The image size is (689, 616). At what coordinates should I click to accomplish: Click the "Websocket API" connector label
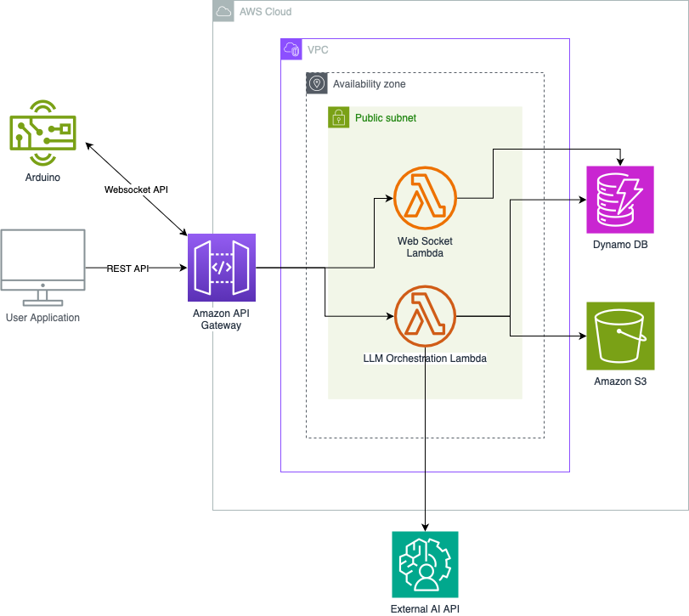click(x=136, y=189)
